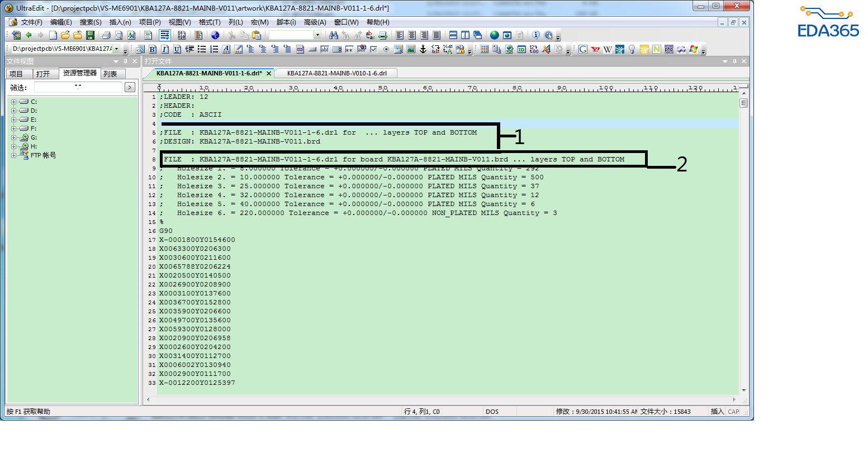Search Yahoo via toolbar icon
The height and width of the screenshot is (458, 868).
[595, 49]
